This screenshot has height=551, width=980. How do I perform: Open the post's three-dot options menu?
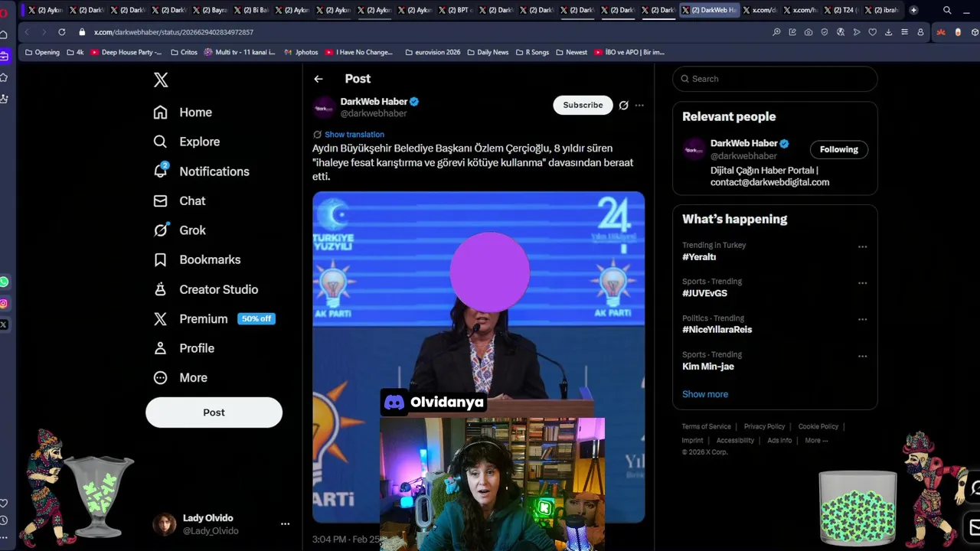click(639, 106)
